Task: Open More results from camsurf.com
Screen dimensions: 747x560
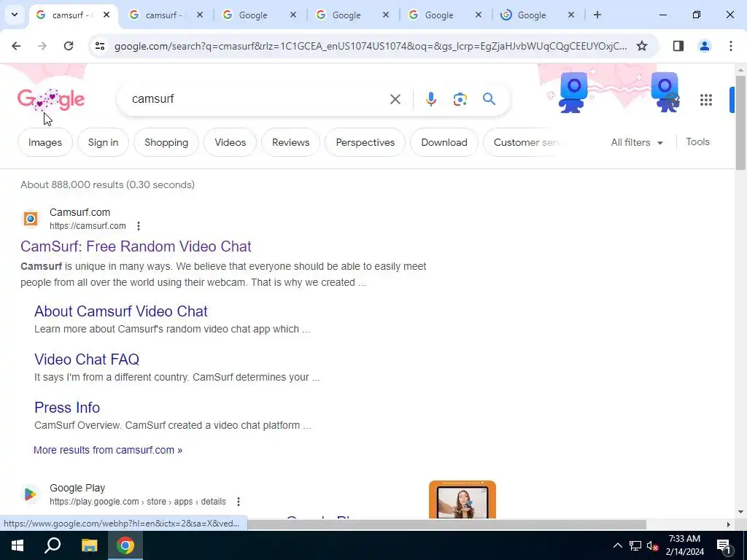Action: (x=108, y=450)
